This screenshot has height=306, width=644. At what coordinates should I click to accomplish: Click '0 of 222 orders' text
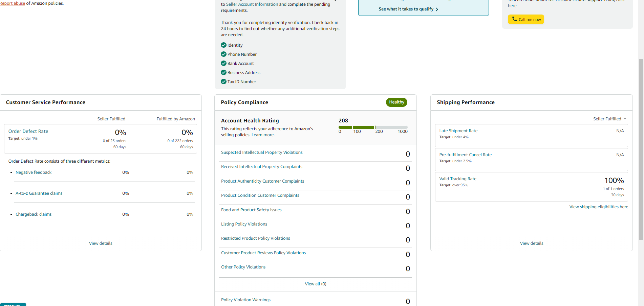(x=180, y=141)
